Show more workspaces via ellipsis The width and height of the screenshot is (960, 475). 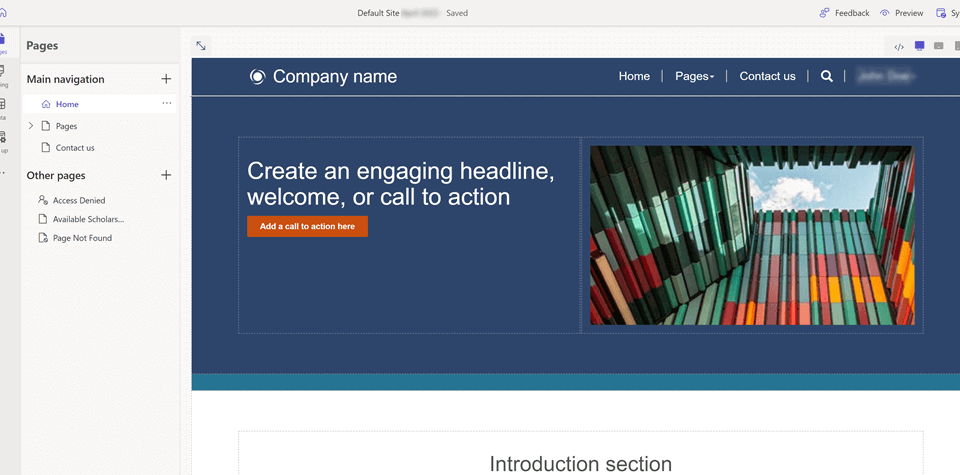[x=3, y=173]
